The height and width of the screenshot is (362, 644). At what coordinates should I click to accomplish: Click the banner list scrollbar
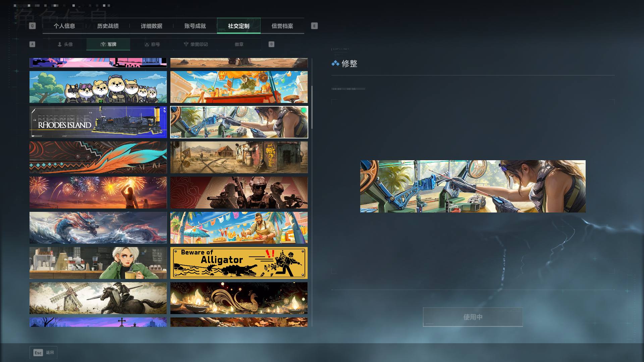[x=312, y=107]
